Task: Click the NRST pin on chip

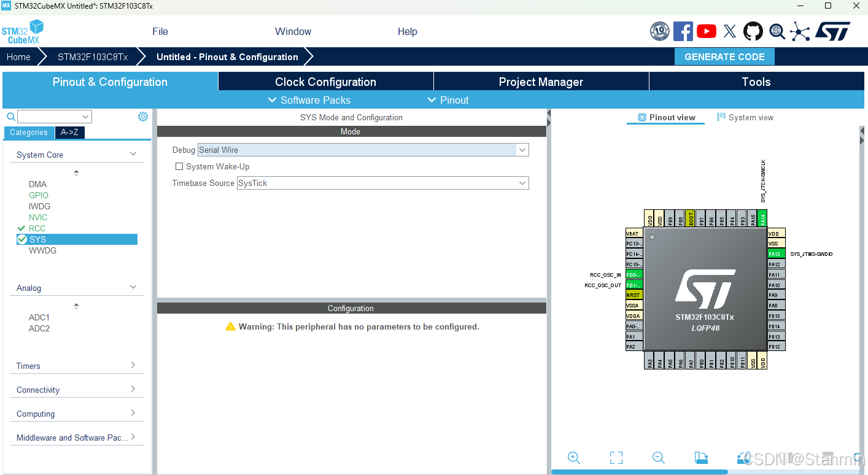Action: (634, 295)
